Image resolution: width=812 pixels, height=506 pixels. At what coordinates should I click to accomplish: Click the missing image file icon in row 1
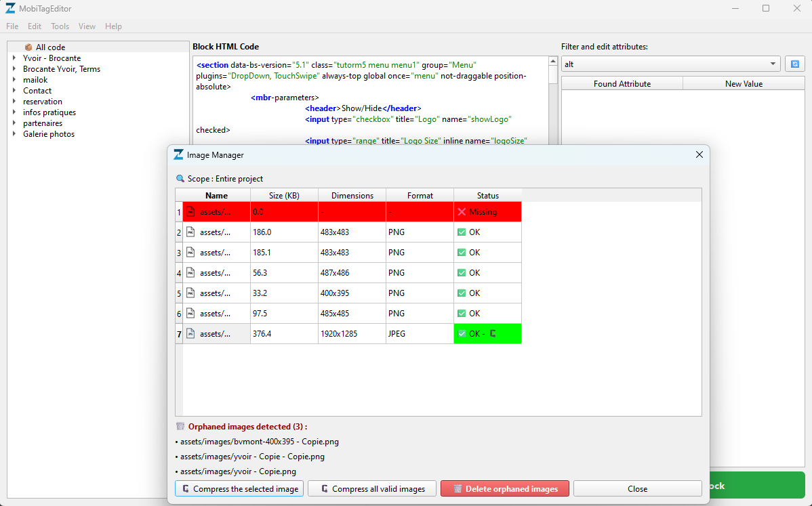tap(190, 211)
